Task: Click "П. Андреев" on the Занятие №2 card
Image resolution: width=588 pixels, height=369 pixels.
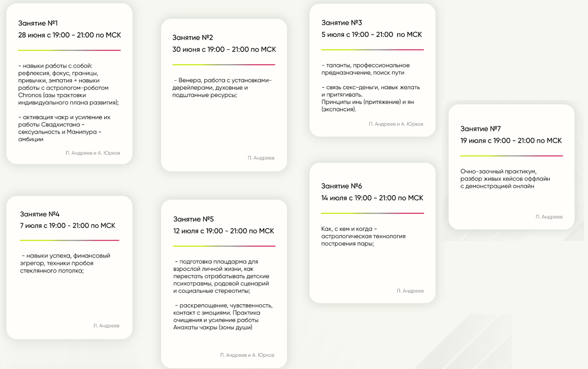Action: tap(261, 158)
